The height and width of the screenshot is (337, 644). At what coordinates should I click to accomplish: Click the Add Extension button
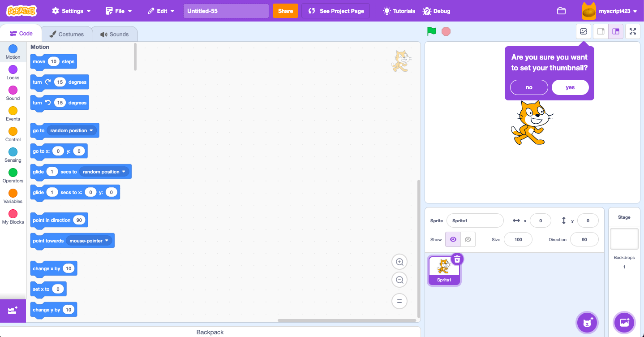point(13,311)
